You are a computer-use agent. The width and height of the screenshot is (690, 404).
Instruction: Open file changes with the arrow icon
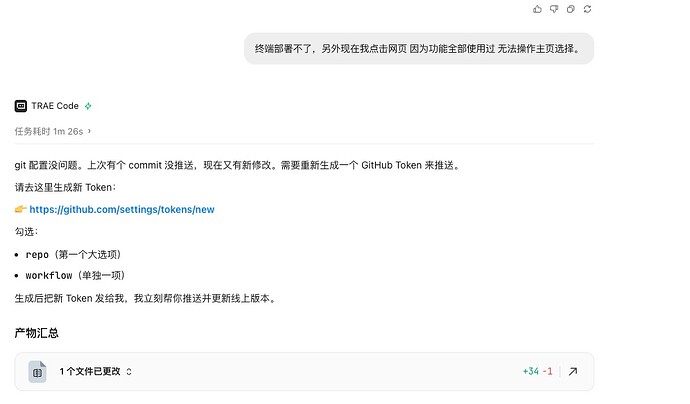click(x=573, y=371)
